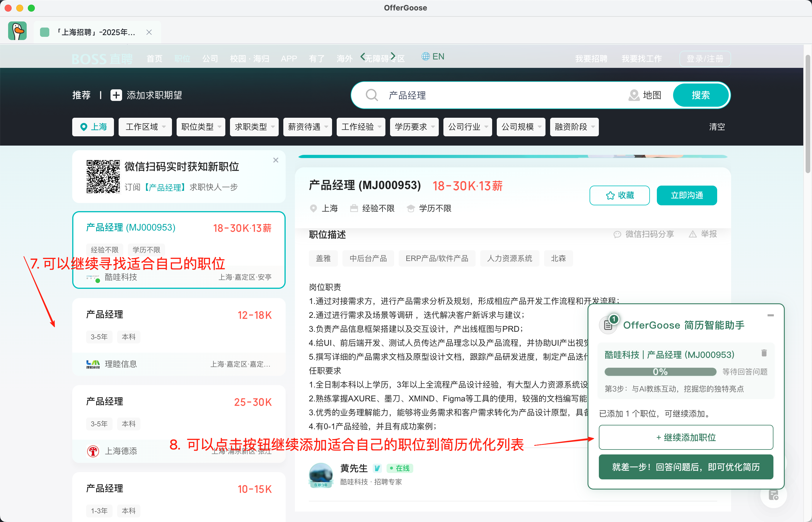This screenshot has height=522, width=812.
Task: Close the 上海招聘 browser tab
Action: click(x=149, y=32)
